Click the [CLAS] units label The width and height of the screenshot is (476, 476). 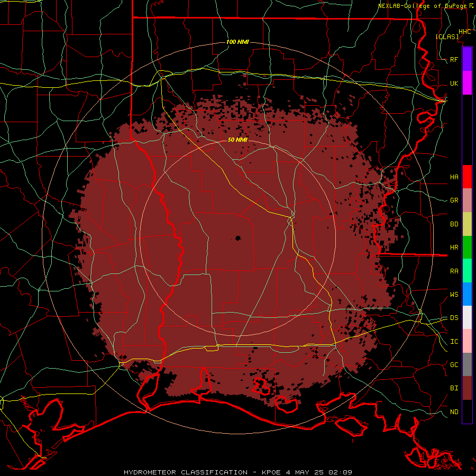(x=447, y=36)
